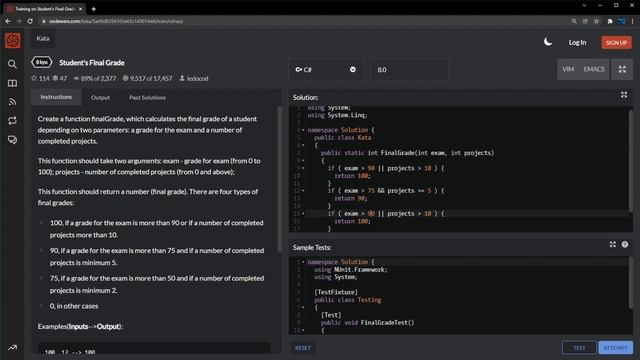
Task: Open a new browser tab
Action: coord(93,9)
